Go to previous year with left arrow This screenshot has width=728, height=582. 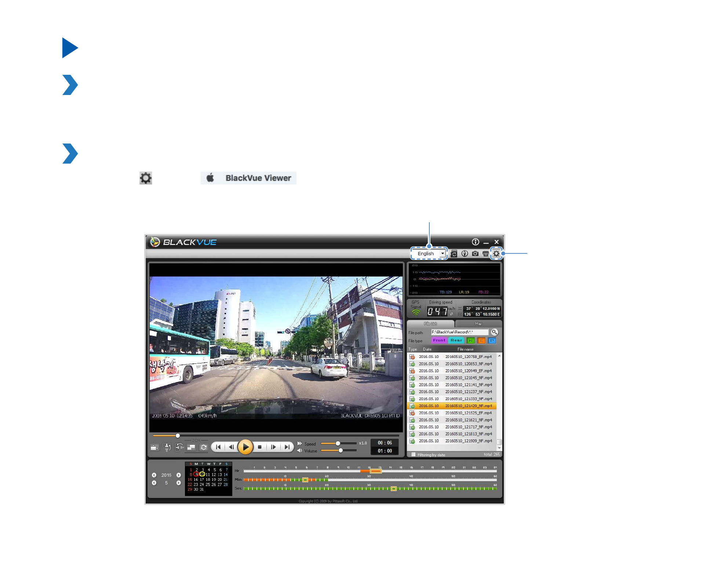(x=154, y=475)
